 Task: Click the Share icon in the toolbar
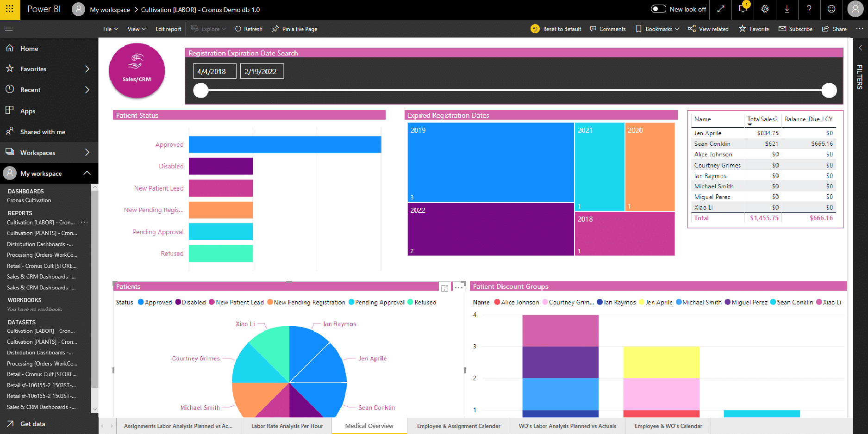[x=826, y=29]
